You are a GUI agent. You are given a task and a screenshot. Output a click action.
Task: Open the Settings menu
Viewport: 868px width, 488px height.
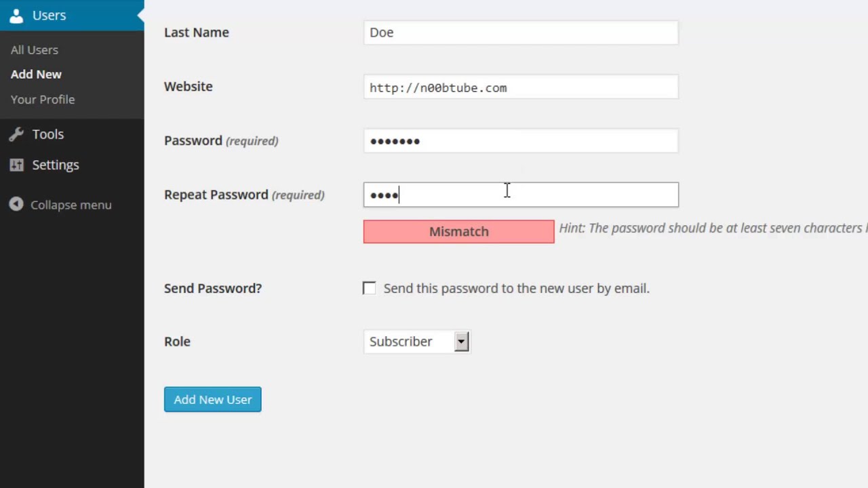coord(56,165)
